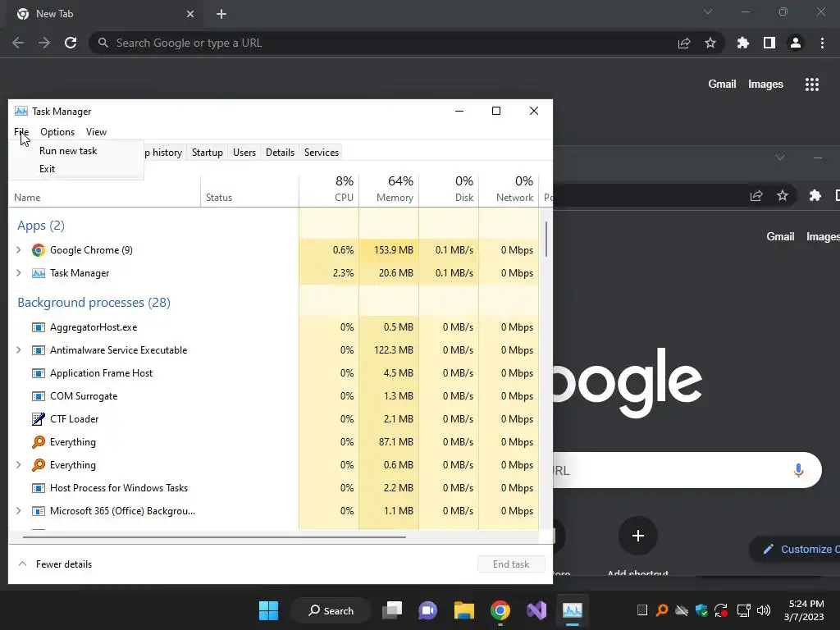Select the Google Chrome icon in process list

tap(38, 250)
